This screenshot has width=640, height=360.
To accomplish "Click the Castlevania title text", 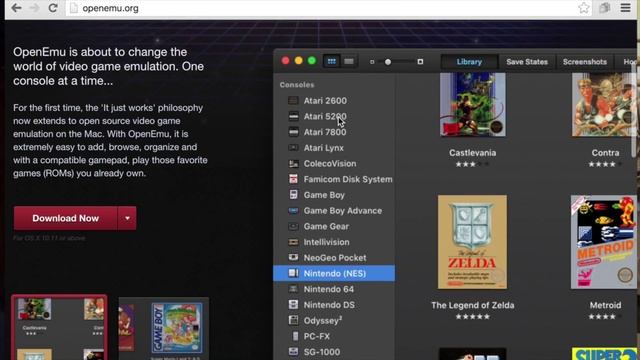I will 473,153.
